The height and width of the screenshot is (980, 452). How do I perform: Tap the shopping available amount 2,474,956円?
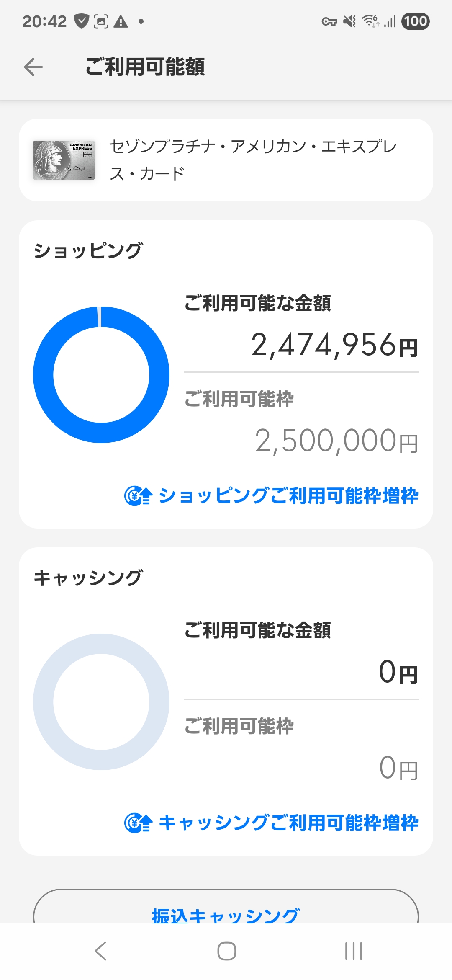point(334,345)
